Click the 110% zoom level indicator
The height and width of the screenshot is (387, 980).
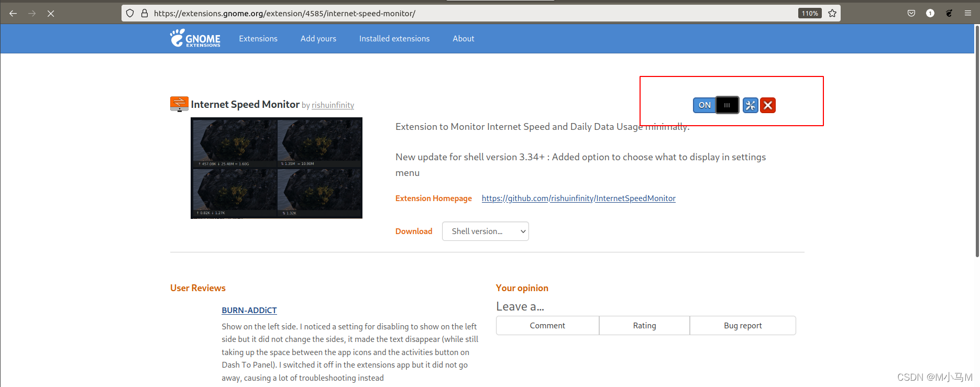(810, 13)
